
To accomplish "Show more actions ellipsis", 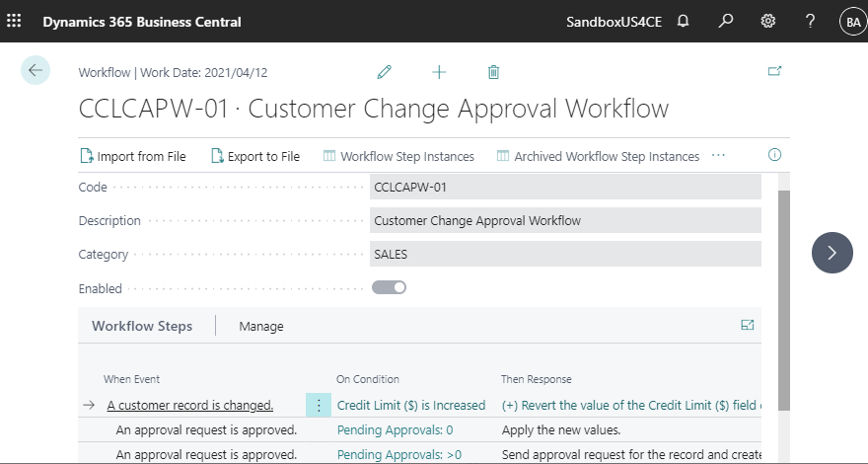I will (x=718, y=156).
